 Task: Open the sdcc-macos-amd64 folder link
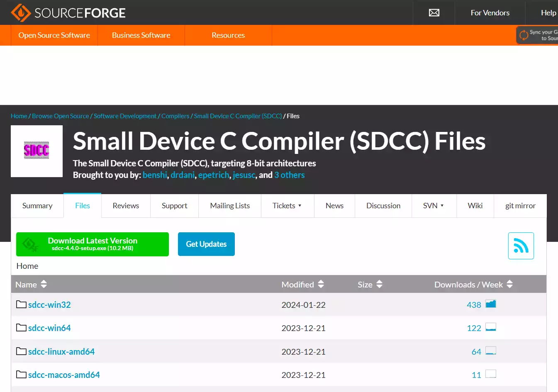click(x=64, y=375)
